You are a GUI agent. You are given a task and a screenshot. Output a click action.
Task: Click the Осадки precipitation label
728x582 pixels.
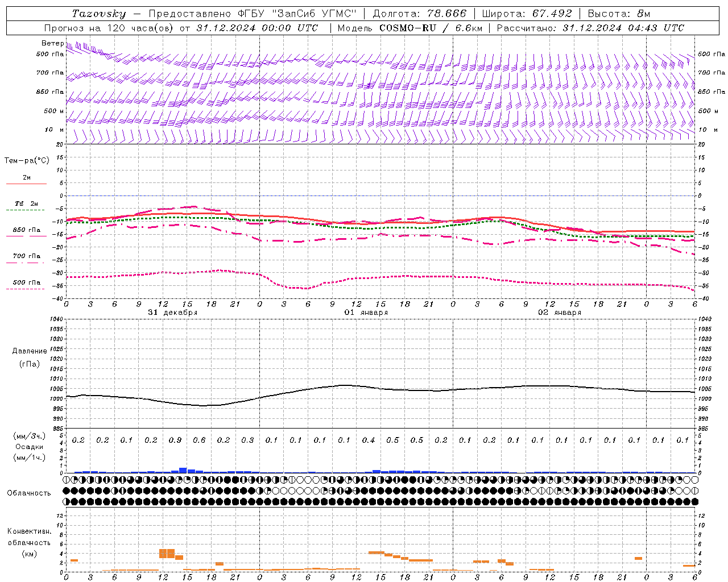30,447
